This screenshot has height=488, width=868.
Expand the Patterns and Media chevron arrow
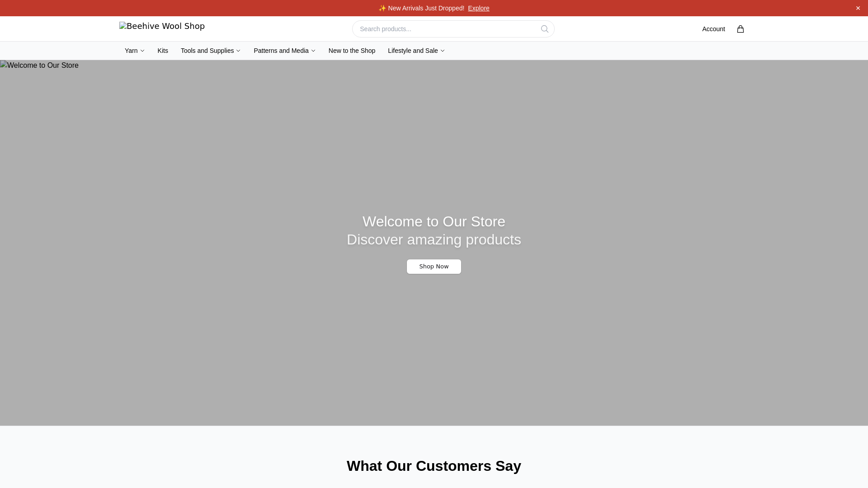point(313,51)
